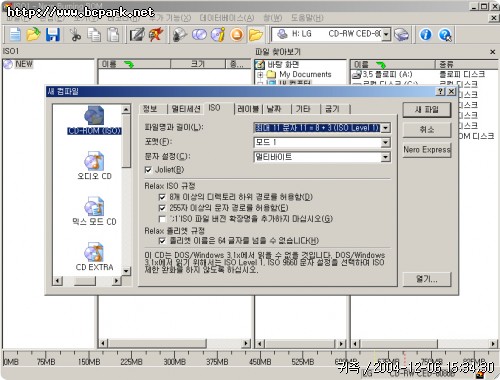Switch to the 날짜 tab
The width and height of the screenshot is (500, 380).
coord(274,109)
